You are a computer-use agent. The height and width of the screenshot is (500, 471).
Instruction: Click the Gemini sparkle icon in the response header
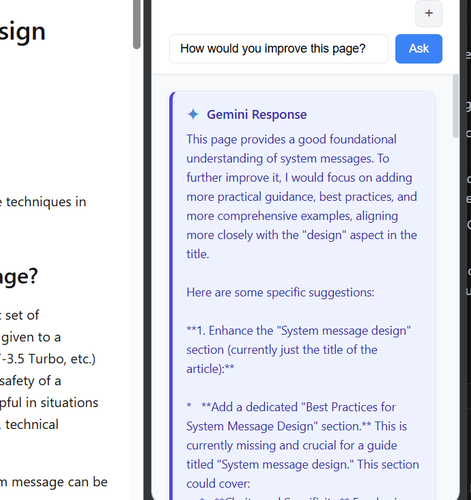click(x=193, y=114)
